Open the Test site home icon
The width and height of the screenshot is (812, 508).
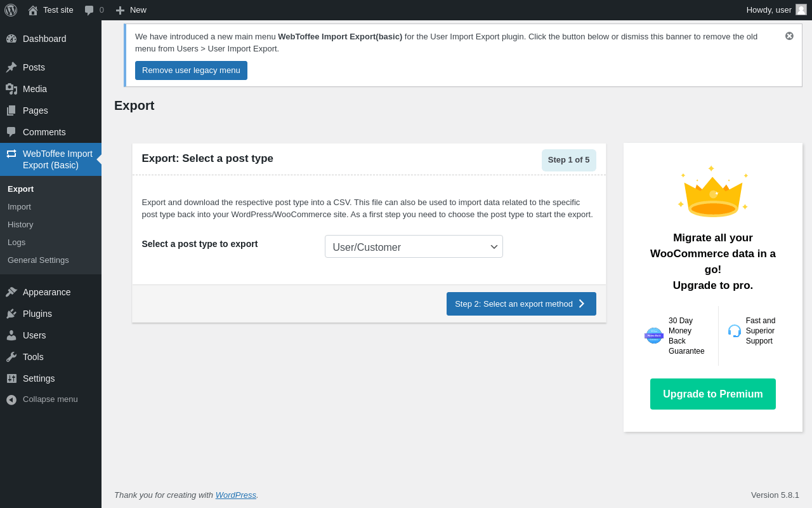point(33,10)
